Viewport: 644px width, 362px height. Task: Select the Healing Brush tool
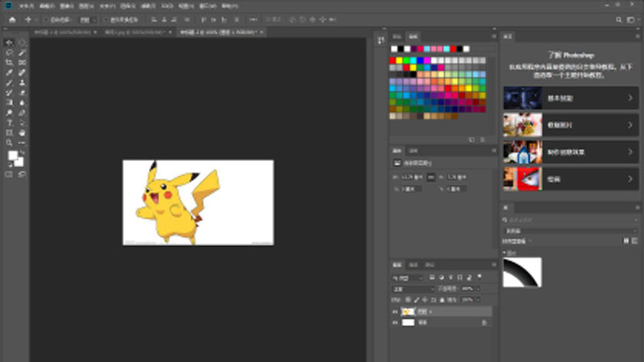point(23,72)
